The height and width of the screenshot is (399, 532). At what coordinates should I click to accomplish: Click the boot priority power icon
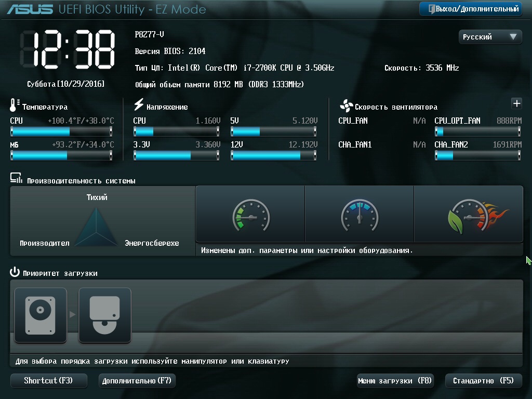pyautogui.click(x=15, y=272)
